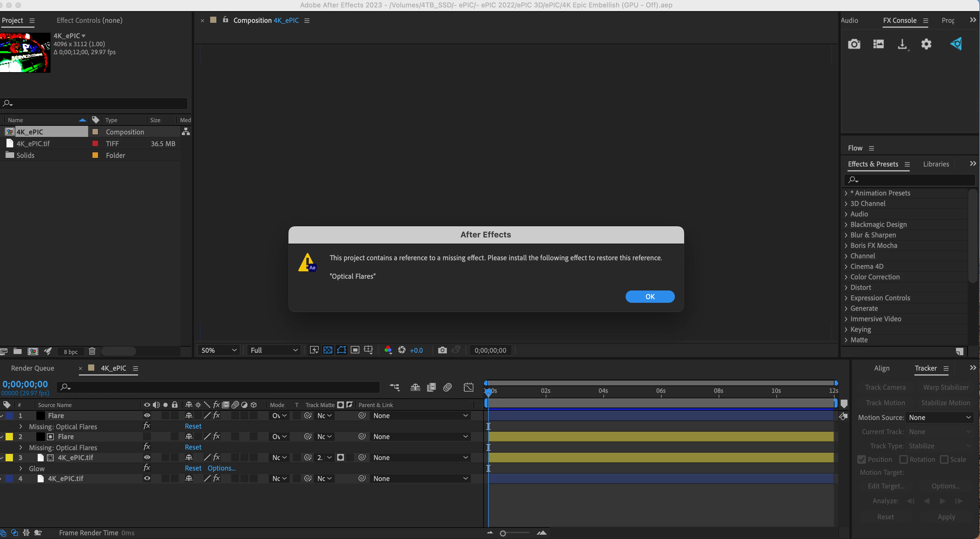The height and width of the screenshot is (539, 980).
Task: Click the show channel RGB icon
Action: (x=388, y=350)
